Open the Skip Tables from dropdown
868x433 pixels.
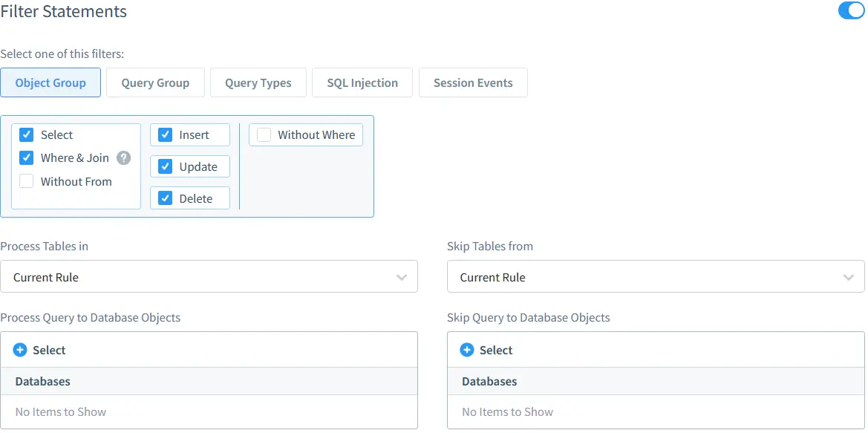click(x=656, y=277)
